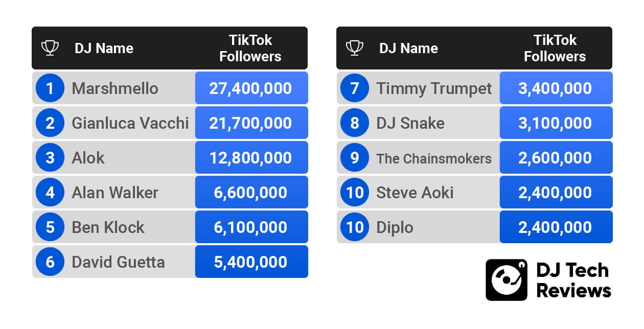Select the rank 9 badge beside The Chainsmokers
The width and height of the screenshot is (644, 329).
[x=355, y=158]
